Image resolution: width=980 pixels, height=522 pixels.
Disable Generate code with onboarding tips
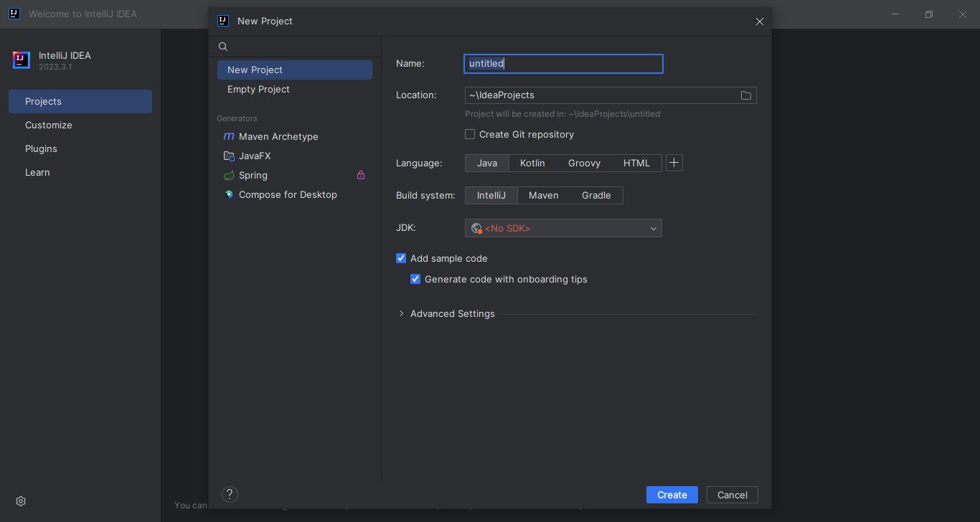coord(415,279)
